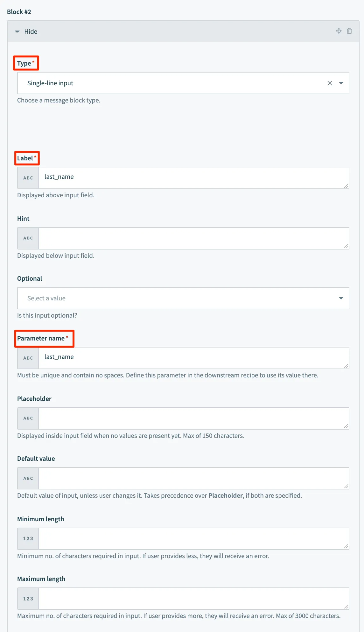The image size is (364, 632).
Task: Click the ABC icon beside the Hint field
Action: (28, 238)
